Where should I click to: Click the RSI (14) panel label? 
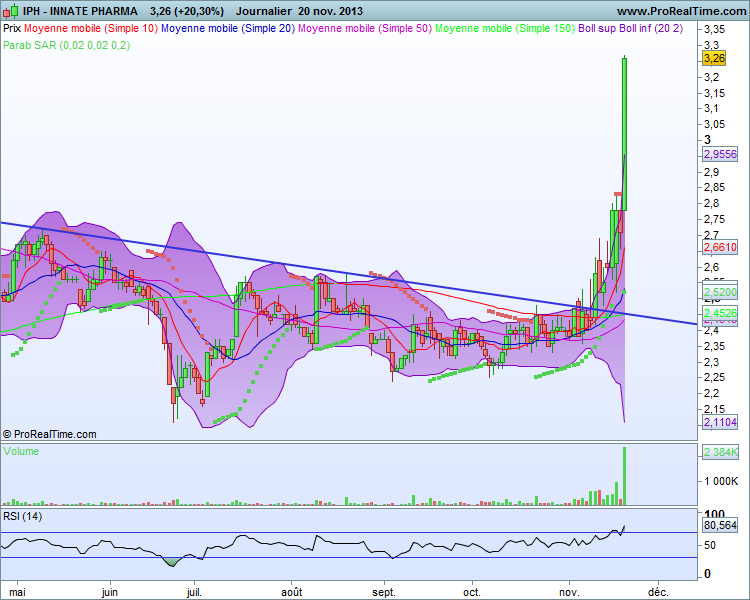tap(22, 516)
